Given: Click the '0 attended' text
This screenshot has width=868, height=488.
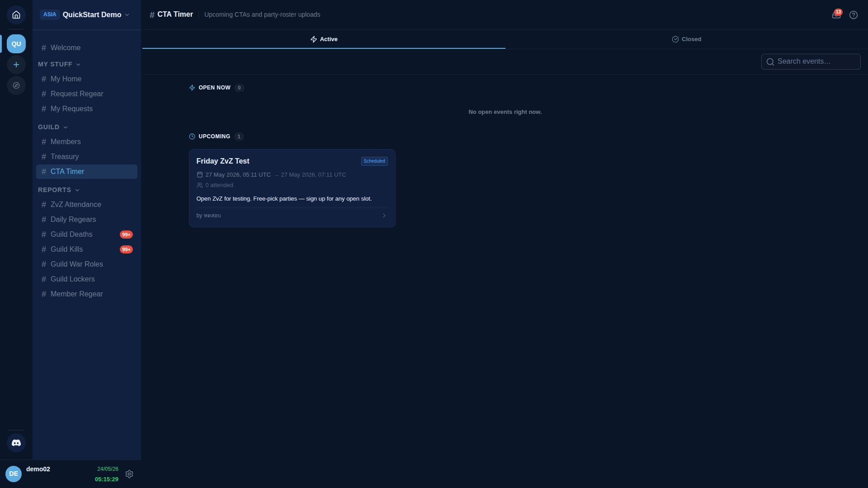Looking at the screenshot, I should click(219, 185).
